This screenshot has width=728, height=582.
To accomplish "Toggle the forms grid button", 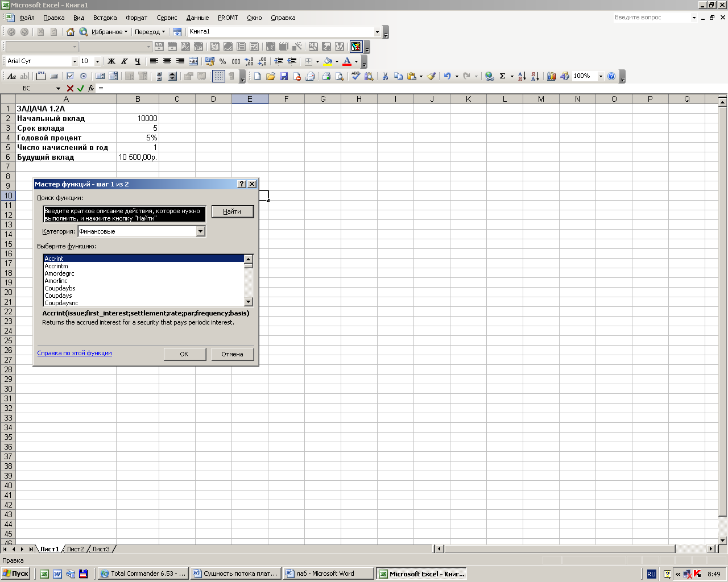I will coord(218,76).
